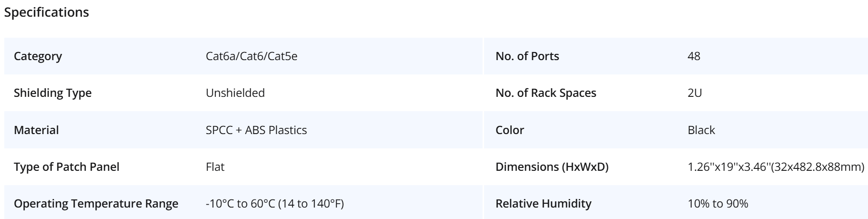Click the Unshielded value text
Screen dimensions: 868x219
(x=235, y=93)
